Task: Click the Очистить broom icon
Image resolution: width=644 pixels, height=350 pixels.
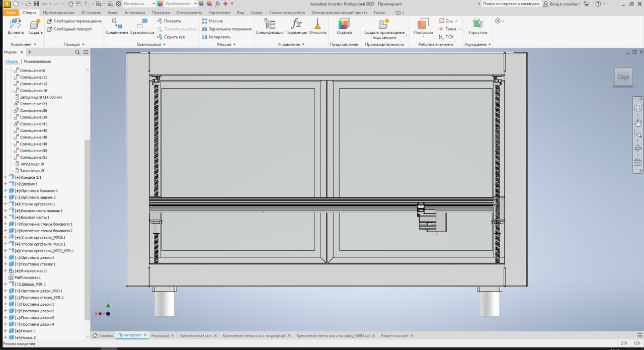Action: (317, 24)
